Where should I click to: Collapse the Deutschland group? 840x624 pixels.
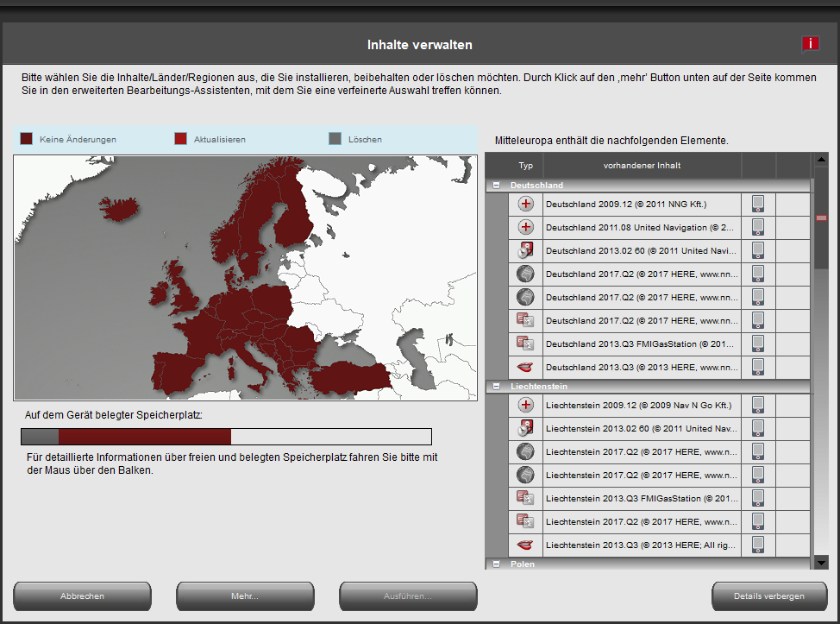497,186
